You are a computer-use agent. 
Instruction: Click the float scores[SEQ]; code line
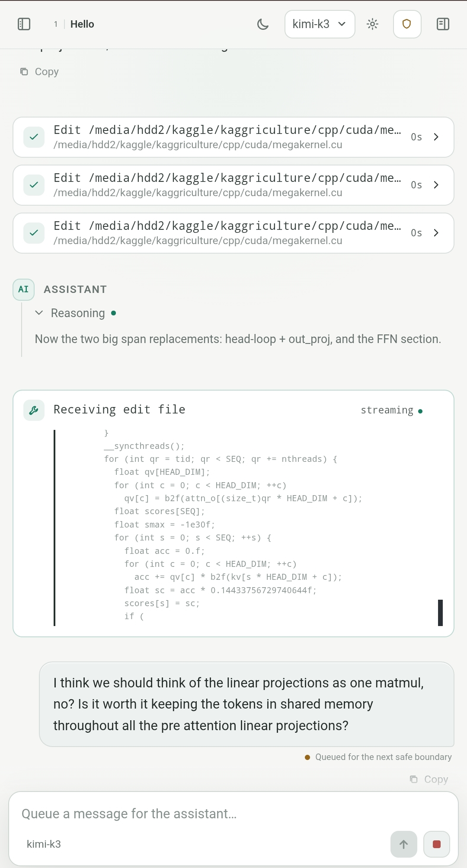(x=160, y=512)
